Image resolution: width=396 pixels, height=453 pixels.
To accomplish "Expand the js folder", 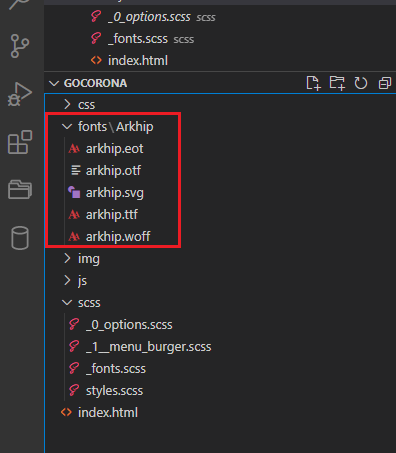I will (x=220, y=281).
